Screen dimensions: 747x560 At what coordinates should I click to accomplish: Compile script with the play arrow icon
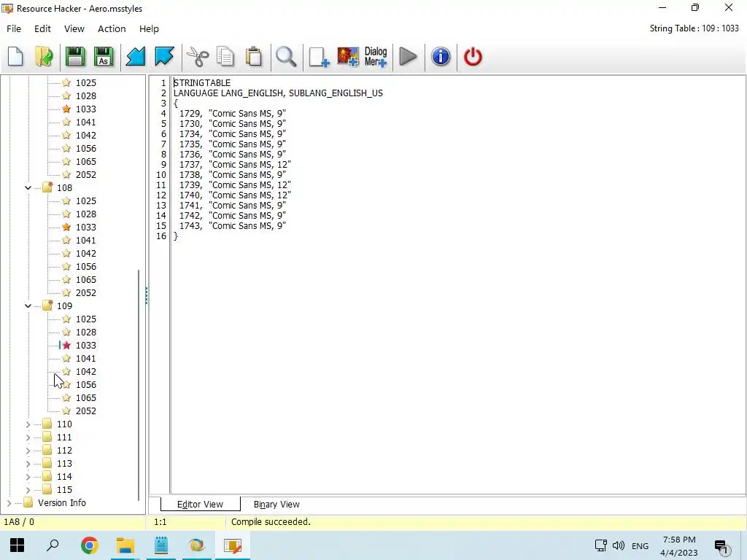408,57
